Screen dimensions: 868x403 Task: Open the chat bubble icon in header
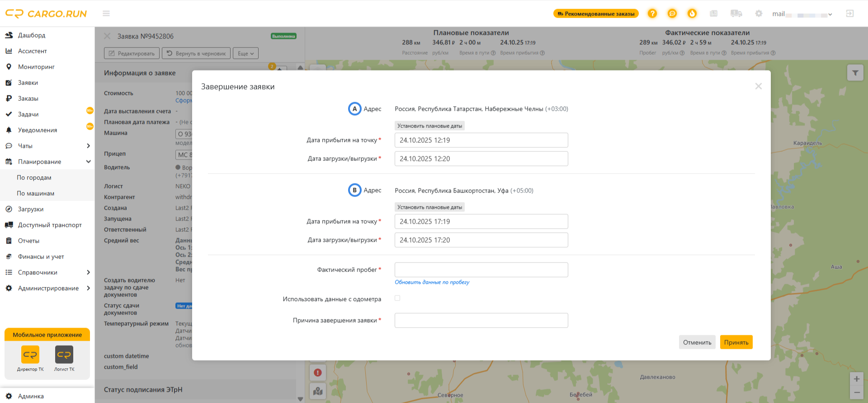pyautogui.click(x=672, y=14)
